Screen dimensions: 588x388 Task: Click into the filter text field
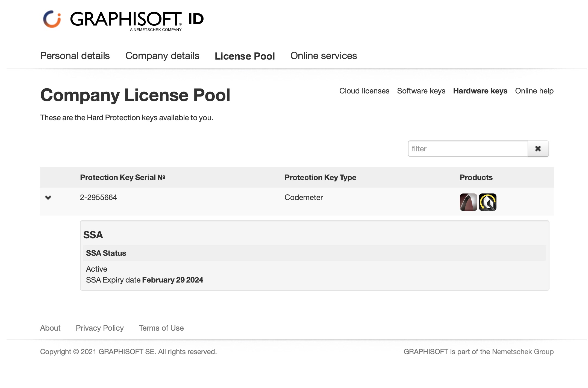click(x=468, y=149)
